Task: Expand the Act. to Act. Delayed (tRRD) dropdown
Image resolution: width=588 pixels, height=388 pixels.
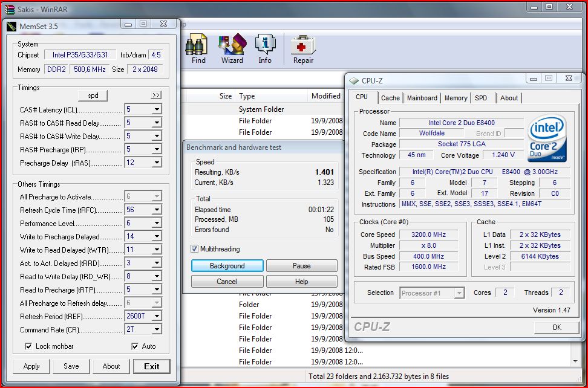Action: (x=157, y=263)
